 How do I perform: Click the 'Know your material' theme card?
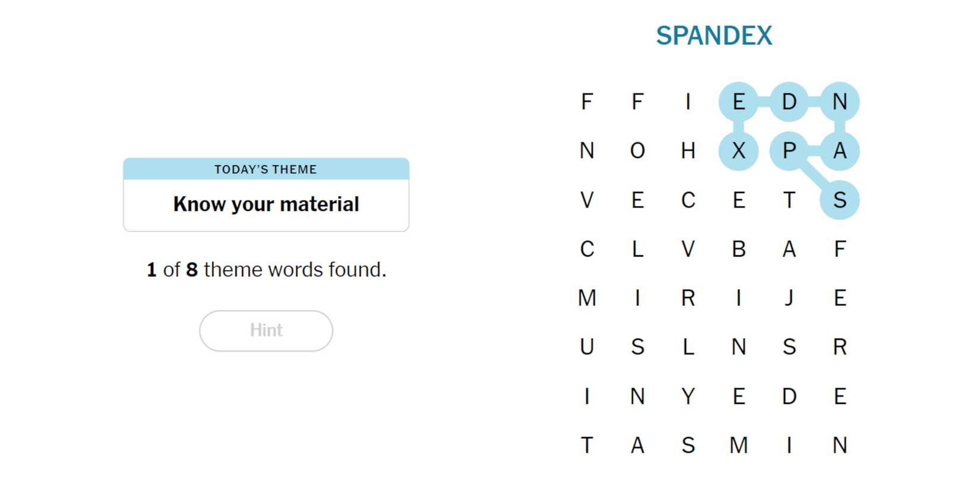[x=265, y=204]
